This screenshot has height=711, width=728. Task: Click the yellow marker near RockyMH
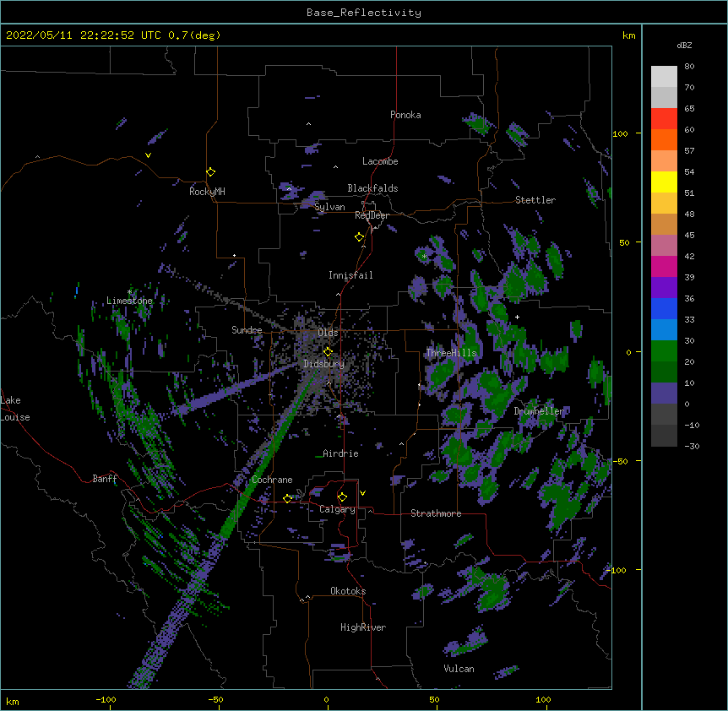tap(210, 171)
